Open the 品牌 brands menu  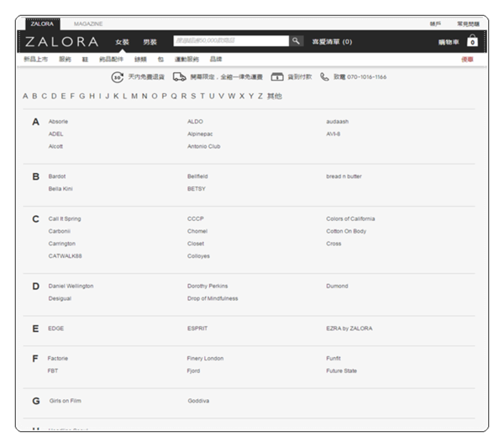[216, 59]
